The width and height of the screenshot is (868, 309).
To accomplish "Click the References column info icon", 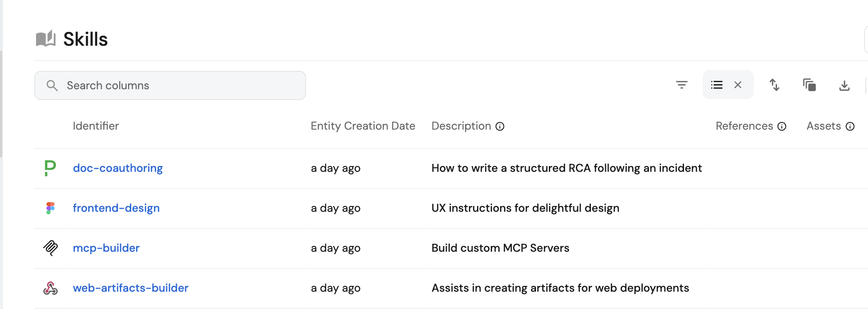I will 782,127.
